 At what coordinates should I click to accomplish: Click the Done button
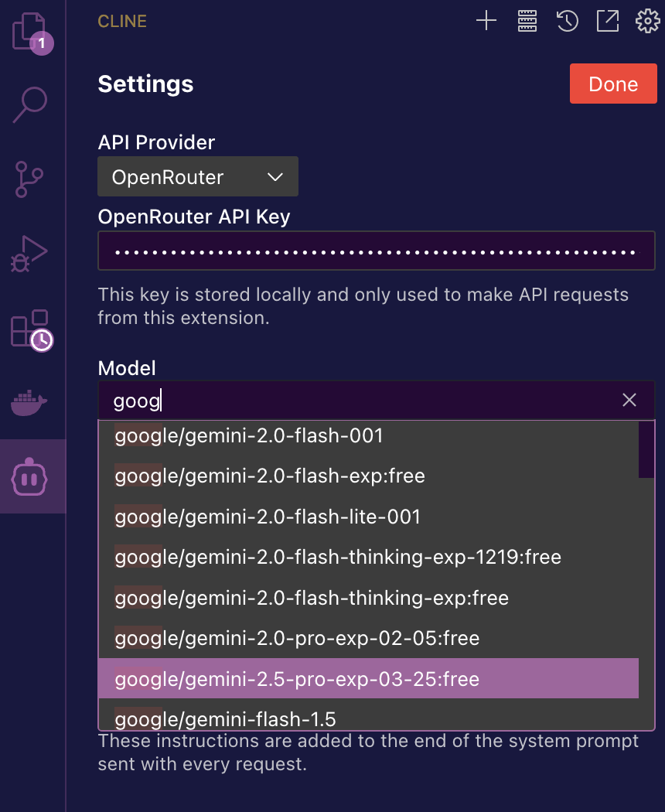tap(613, 83)
